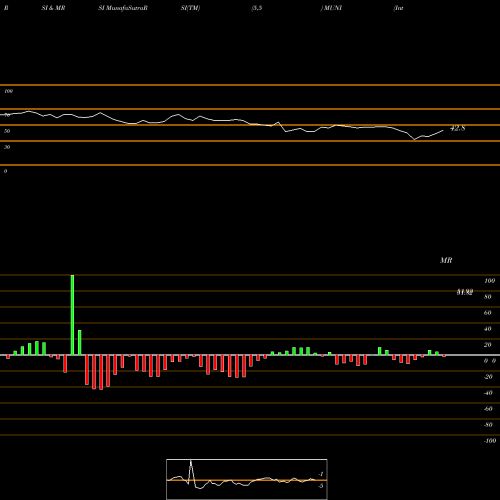Click the -40 label on the MR axis

(488, 393)
